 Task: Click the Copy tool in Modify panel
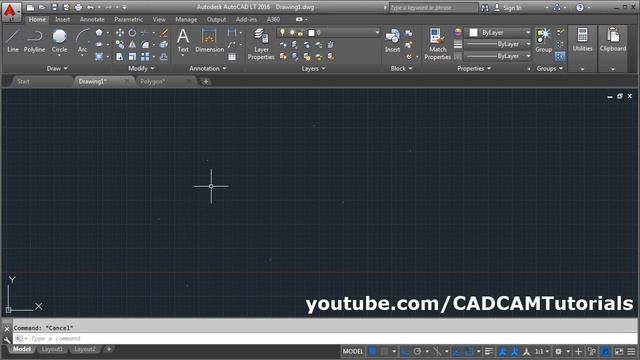coord(120,44)
